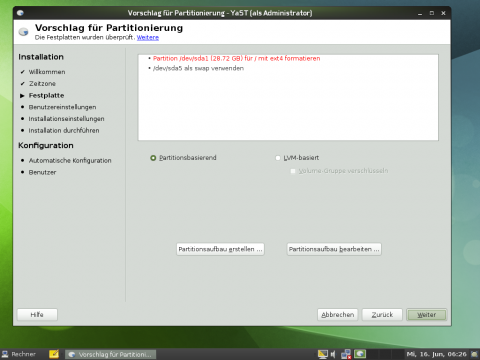480x360 pixels.
Task: Click the Benutzer configuration step
Action: pyautogui.click(x=42, y=172)
